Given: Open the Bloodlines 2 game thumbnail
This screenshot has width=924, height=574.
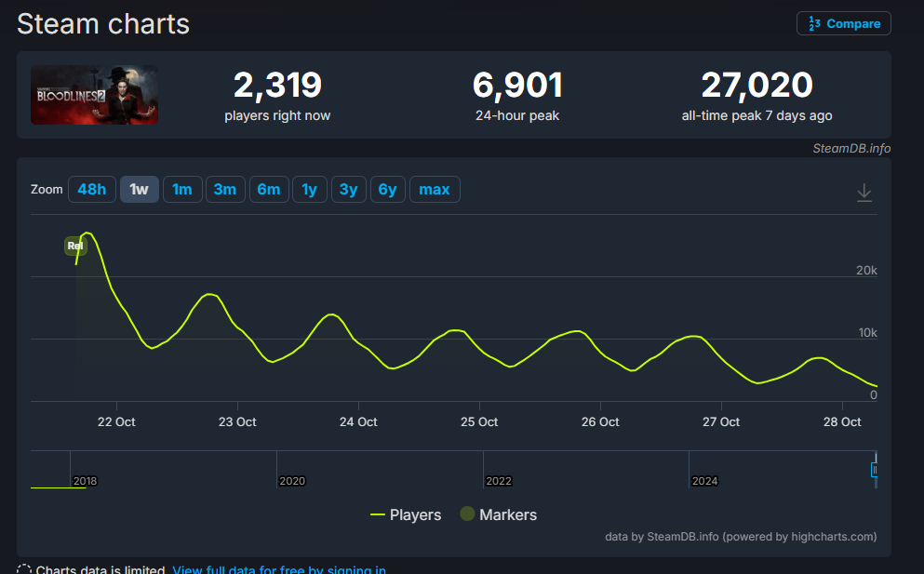Looking at the screenshot, I should pos(94,95).
